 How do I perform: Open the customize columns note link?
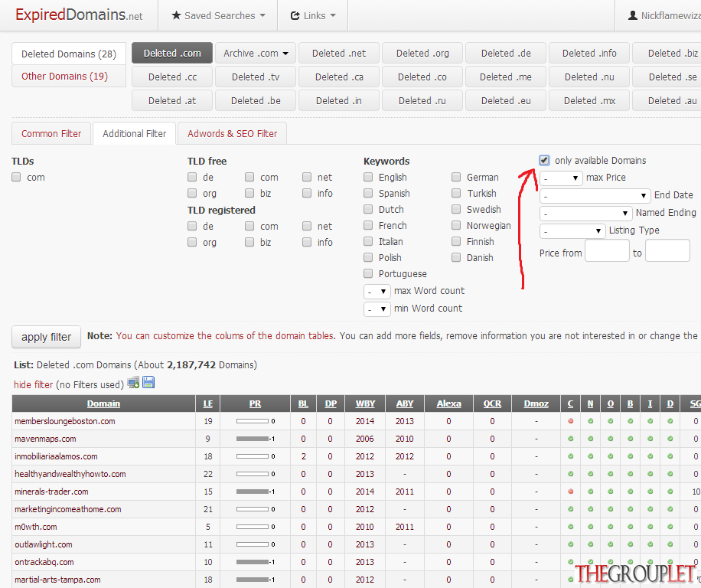225,336
